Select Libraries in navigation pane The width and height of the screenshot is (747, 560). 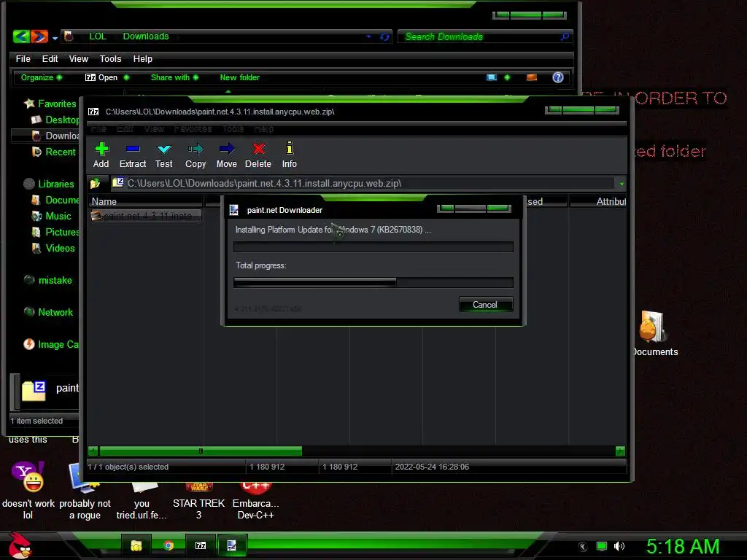click(49, 184)
